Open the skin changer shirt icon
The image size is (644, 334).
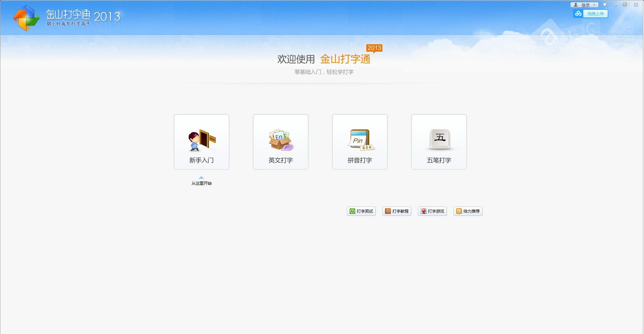coord(605,5)
